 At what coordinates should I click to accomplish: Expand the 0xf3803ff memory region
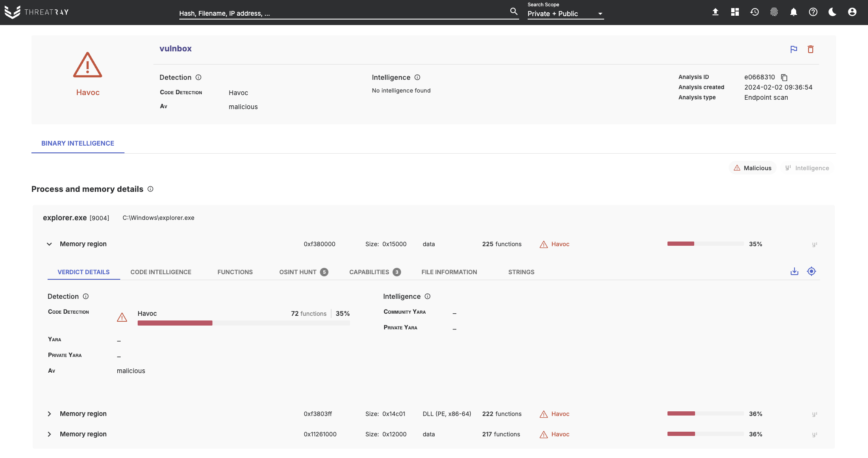[x=49, y=414]
